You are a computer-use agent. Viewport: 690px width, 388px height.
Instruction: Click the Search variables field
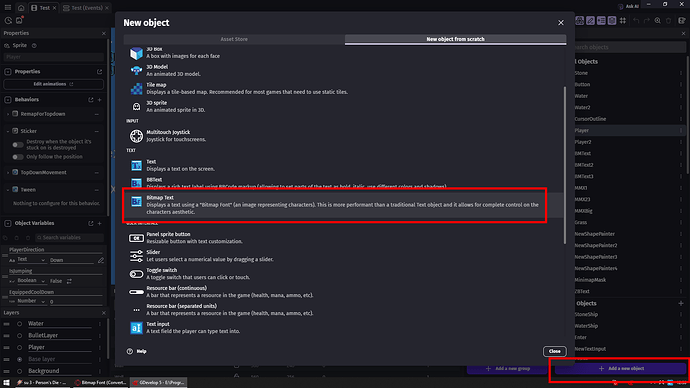click(x=70, y=238)
